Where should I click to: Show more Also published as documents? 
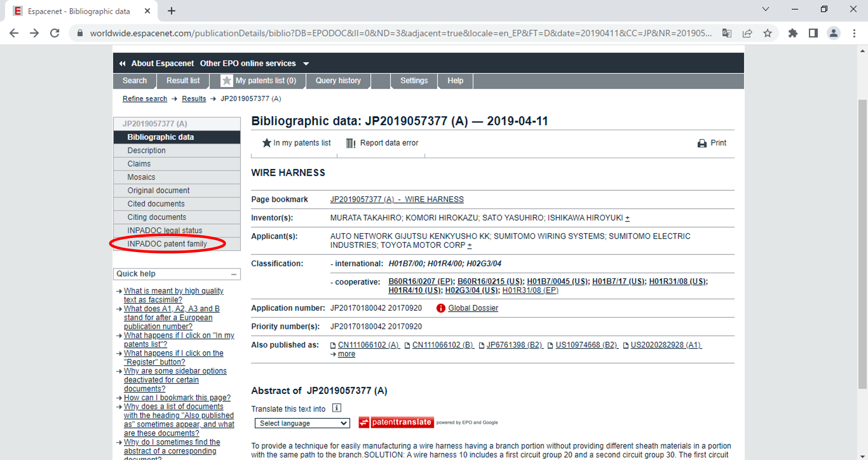(x=346, y=354)
